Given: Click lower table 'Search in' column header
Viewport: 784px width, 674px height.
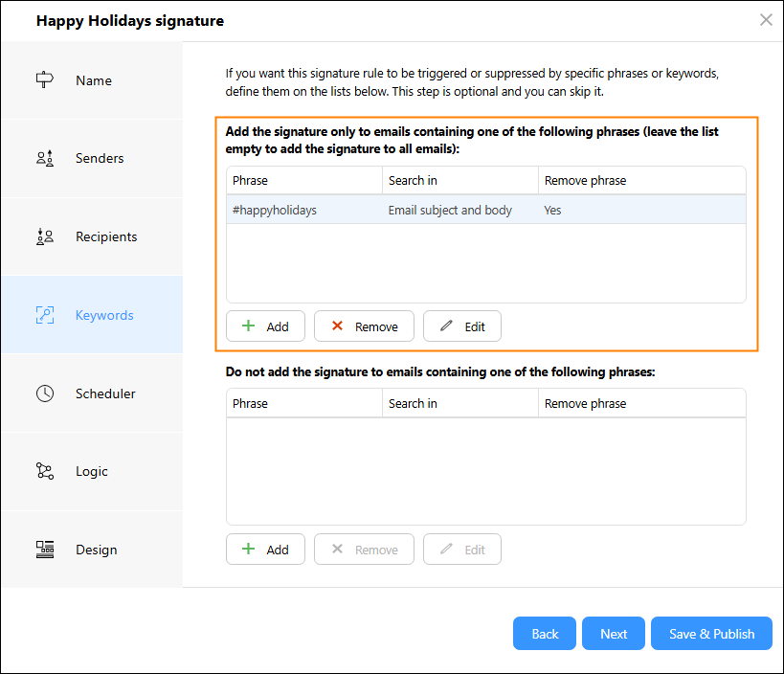Looking at the screenshot, I should pyautogui.click(x=460, y=403).
